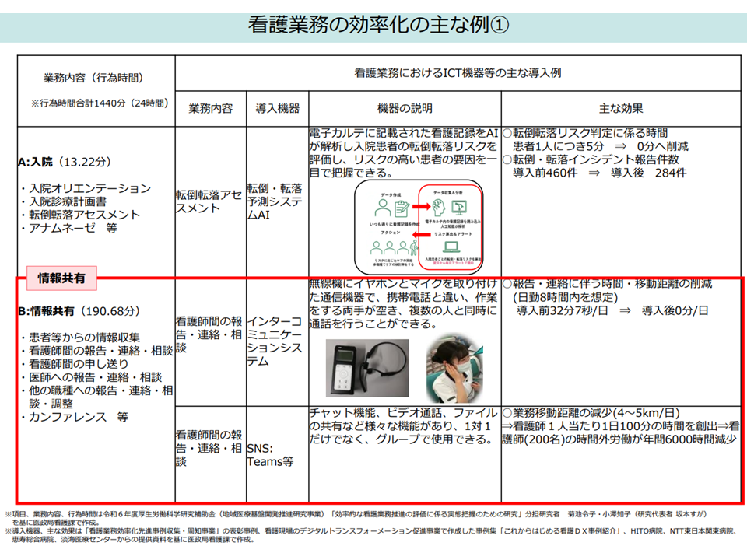The height and width of the screenshot is (560, 747).
Task: Click the B:情報共有 (190.68分) heading
Action: coord(78,311)
